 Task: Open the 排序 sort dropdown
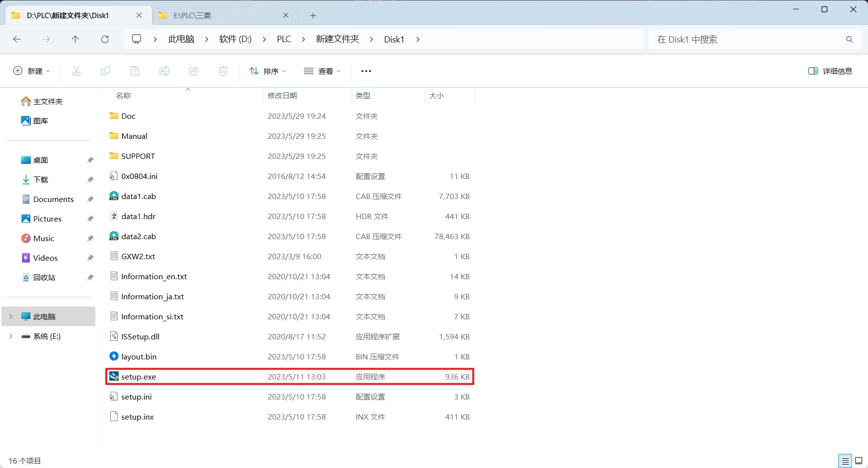tap(268, 71)
